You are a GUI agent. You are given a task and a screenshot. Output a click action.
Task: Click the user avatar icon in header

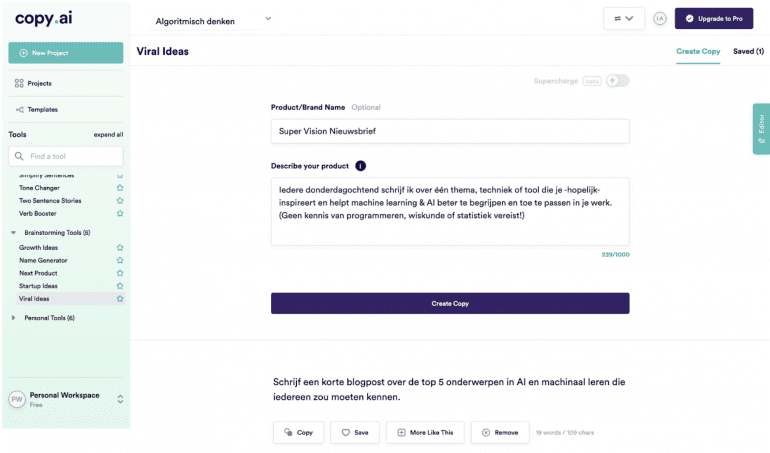coord(660,19)
